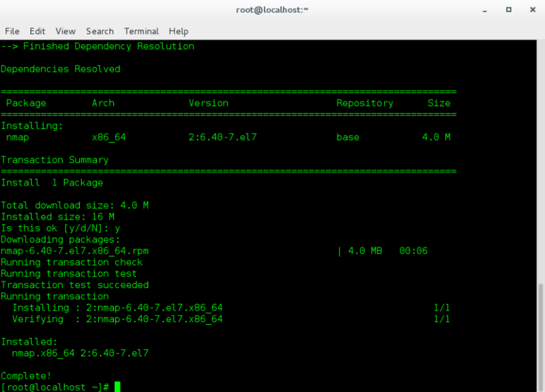
Task: Click the vertical scrollbar thumb
Action: coord(541,337)
